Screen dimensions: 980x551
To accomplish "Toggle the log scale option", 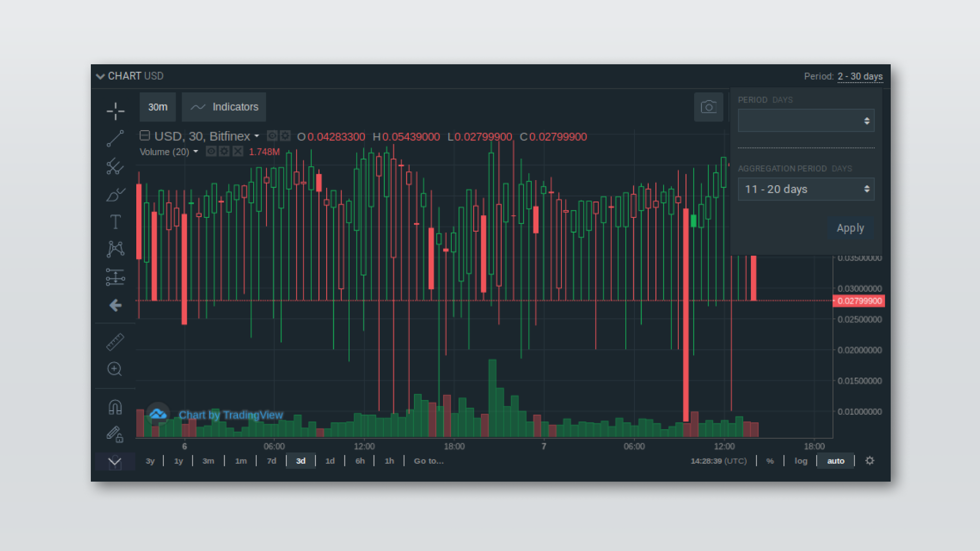I will coord(801,461).
